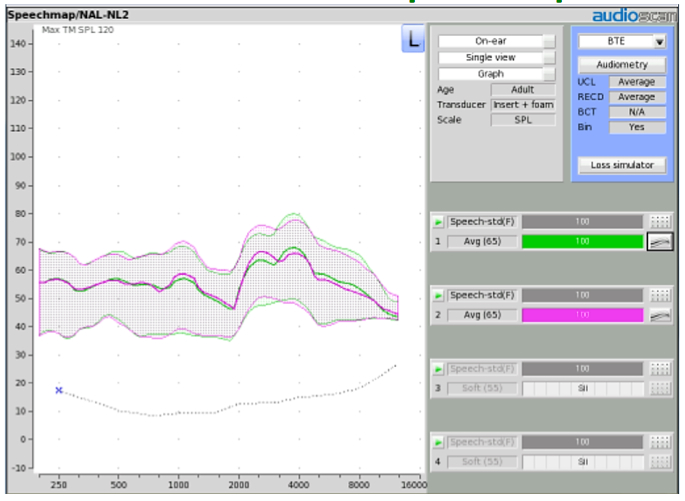Toggle curve display icon for Test 1
The image size is (685, 501).
[x=660, y=242]
